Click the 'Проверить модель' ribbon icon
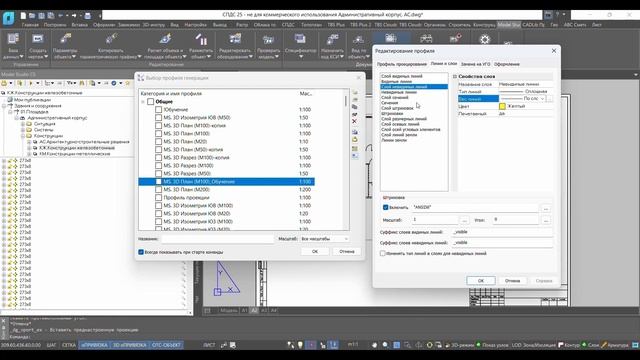Screen dimensions: 640x360 [268, 39]
